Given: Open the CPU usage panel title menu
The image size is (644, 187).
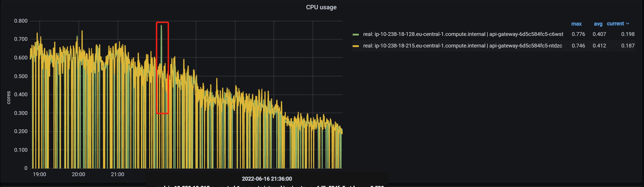Looking at the screenshot, I should 321,7.
